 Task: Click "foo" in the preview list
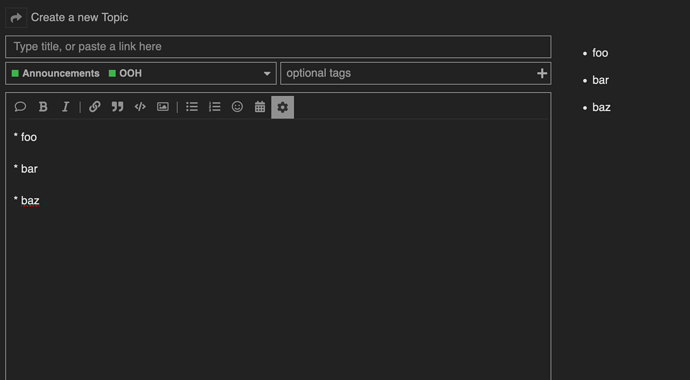tap(600, 53)
